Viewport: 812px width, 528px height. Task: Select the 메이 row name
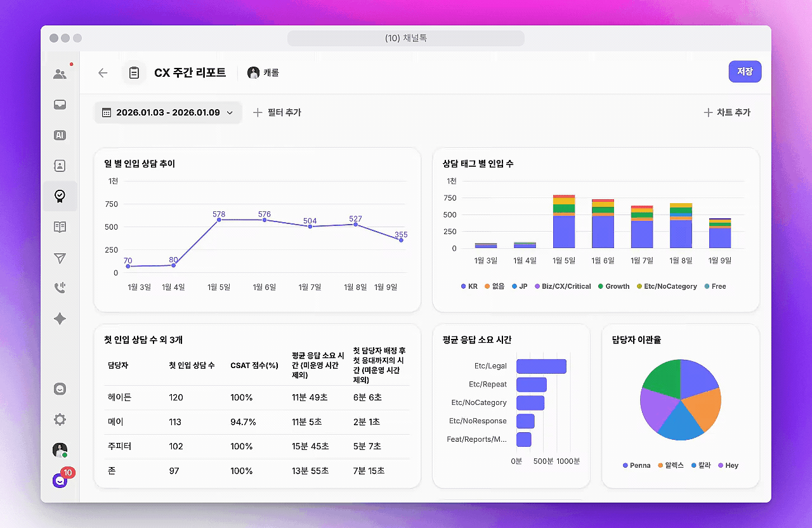pos(115,422)
